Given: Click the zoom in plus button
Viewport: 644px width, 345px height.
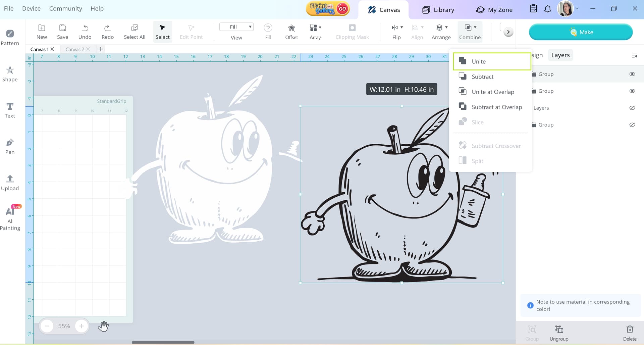Looking at the screenshot, I should click(81, 326).
